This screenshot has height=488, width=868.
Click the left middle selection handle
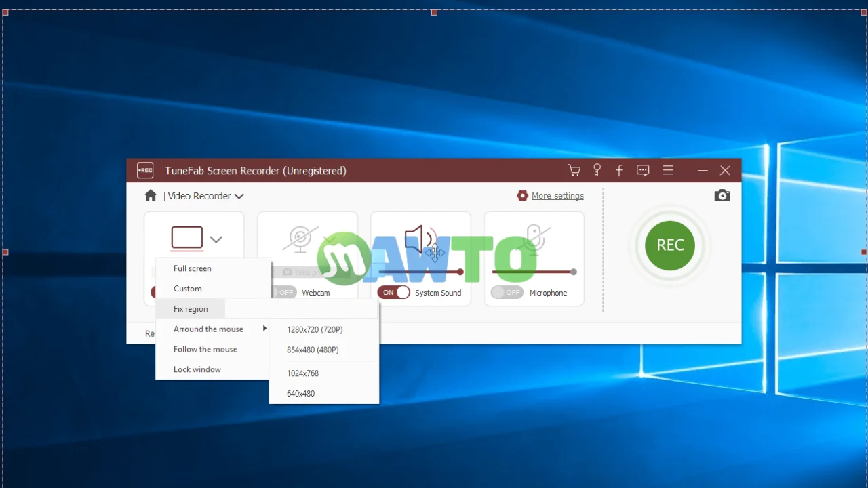tap(5, 252)
